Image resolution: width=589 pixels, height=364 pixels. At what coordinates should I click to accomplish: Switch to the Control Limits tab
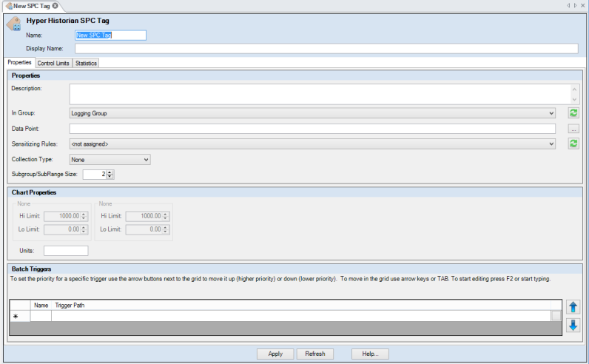click(x=53, y=64)
